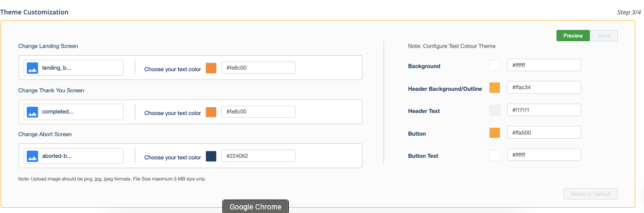644x213 pixels.
Task: Open the abort screen navy color swatch
Action: click(x=211, y=156)
